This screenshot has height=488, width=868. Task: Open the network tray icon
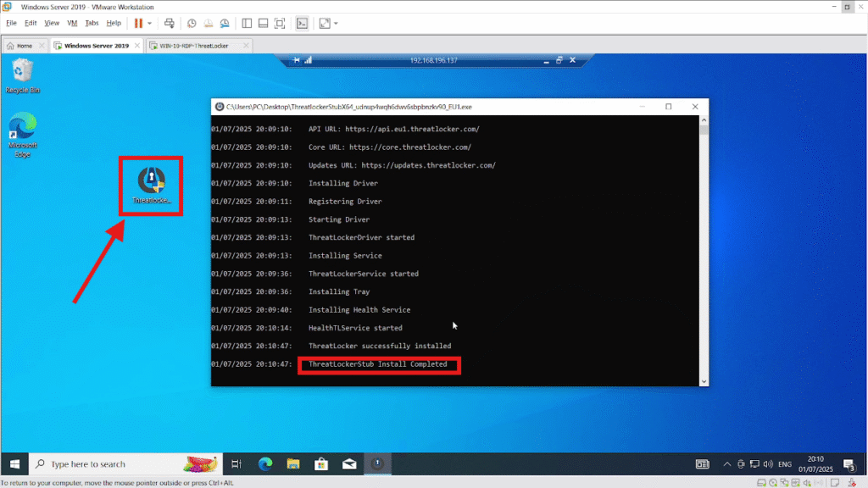(x=754, y=464)
